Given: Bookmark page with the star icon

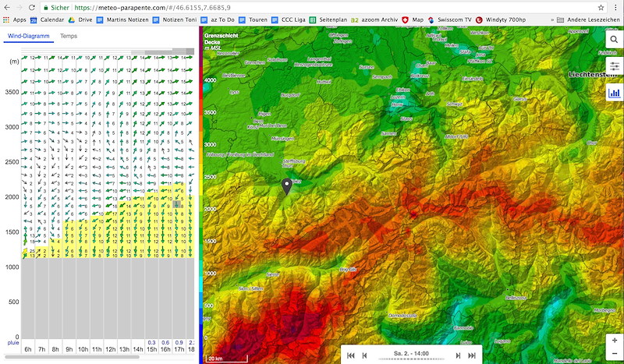Looking at the screenshot, I should (601, 8).
